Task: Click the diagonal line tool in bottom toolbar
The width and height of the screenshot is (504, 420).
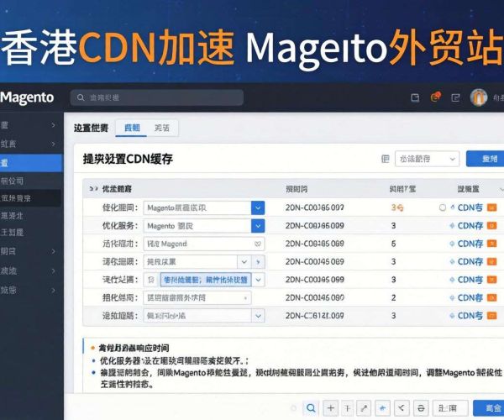Action: click(364, 408)
